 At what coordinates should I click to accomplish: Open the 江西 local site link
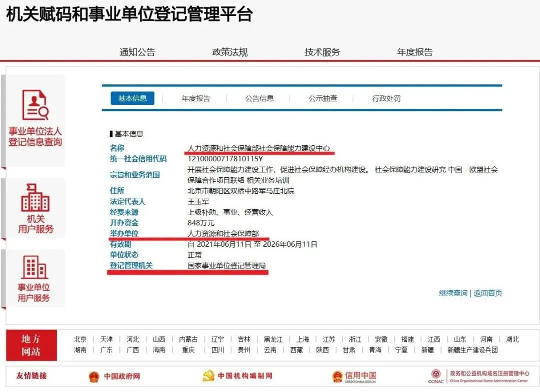[433, 340]
